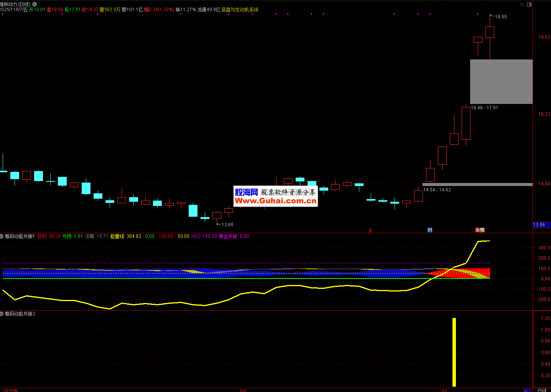Click the blue button beside 日线

click(x=527, y=390)
